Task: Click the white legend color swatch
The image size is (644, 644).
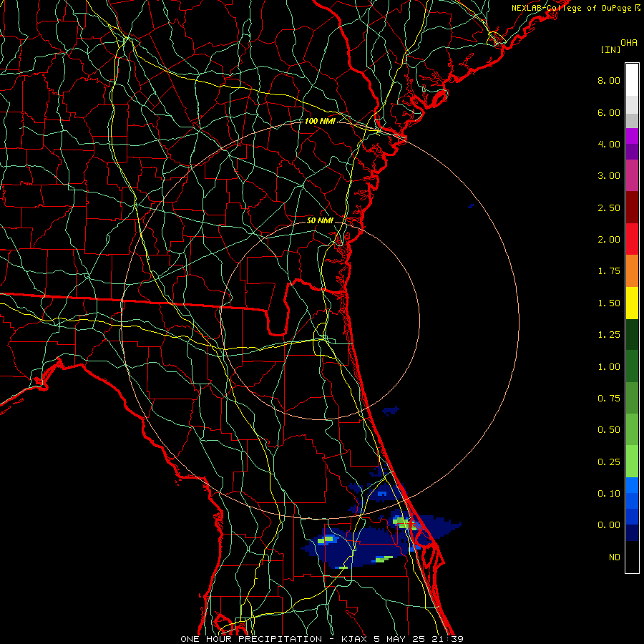Action: pyautogui.click(x=632, y=79)
